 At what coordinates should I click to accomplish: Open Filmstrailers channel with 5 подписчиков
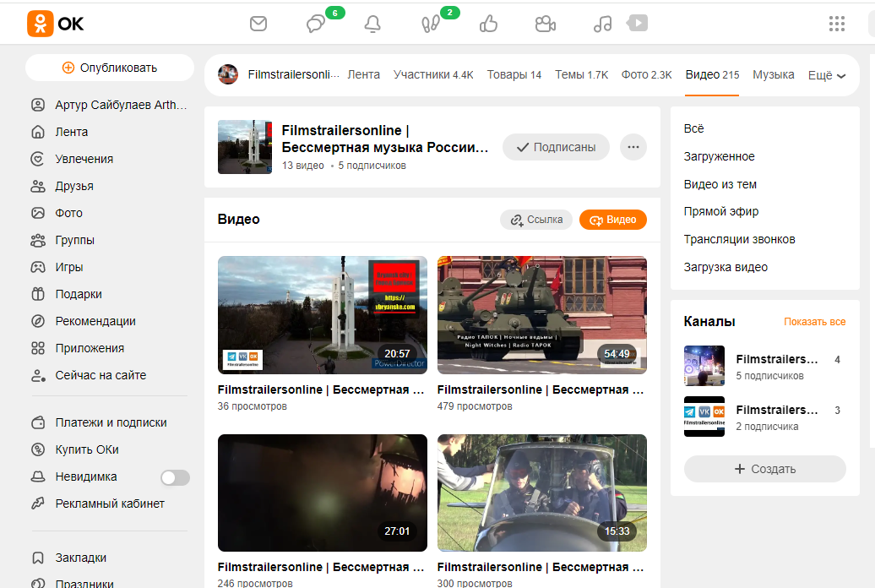click(x=764, y=367)
